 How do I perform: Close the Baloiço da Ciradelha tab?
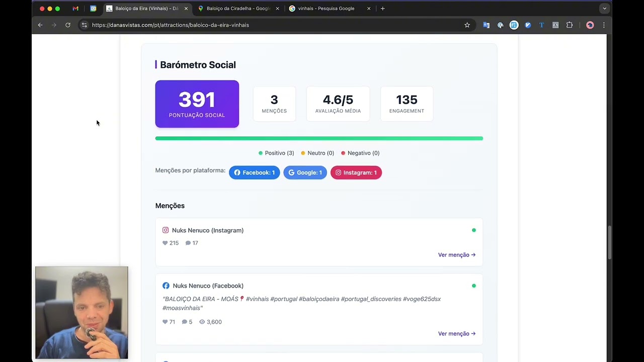[277, 9]
